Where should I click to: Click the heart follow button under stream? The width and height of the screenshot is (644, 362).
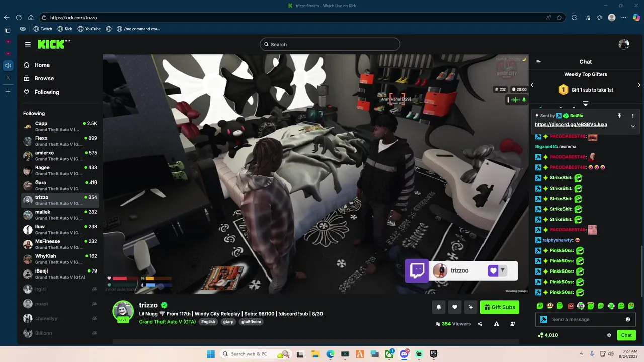(x=455, y=307)
